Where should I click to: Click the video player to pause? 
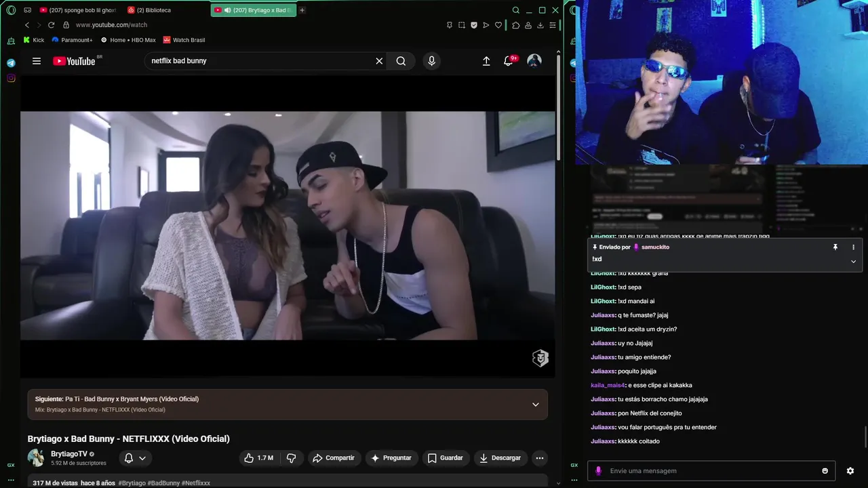pos(288,226)
